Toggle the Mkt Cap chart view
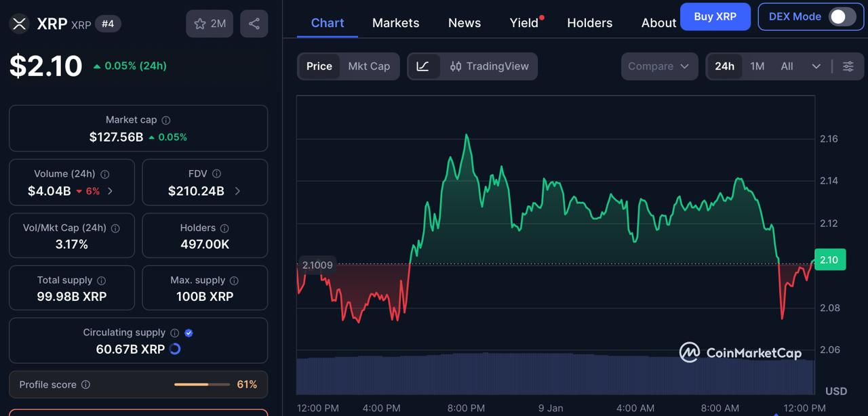Viewport: 868px width, 416px height. 369,66
